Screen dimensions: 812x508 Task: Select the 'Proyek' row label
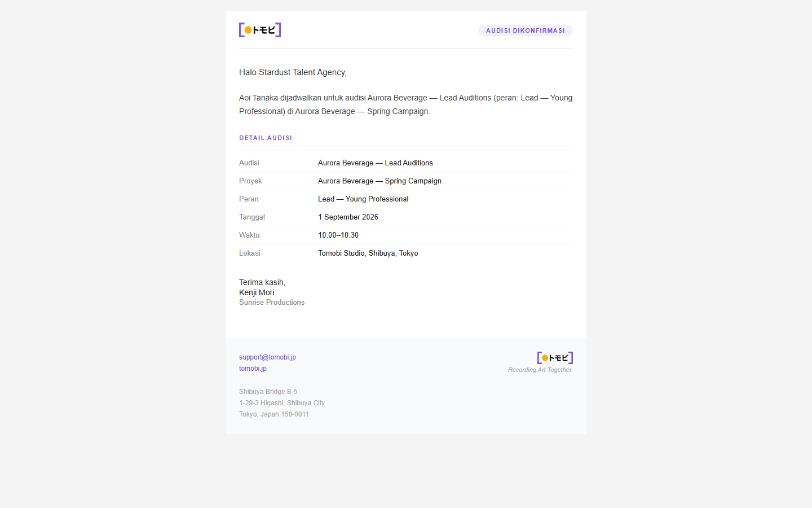pyautogui.click(x=250, y=181)
